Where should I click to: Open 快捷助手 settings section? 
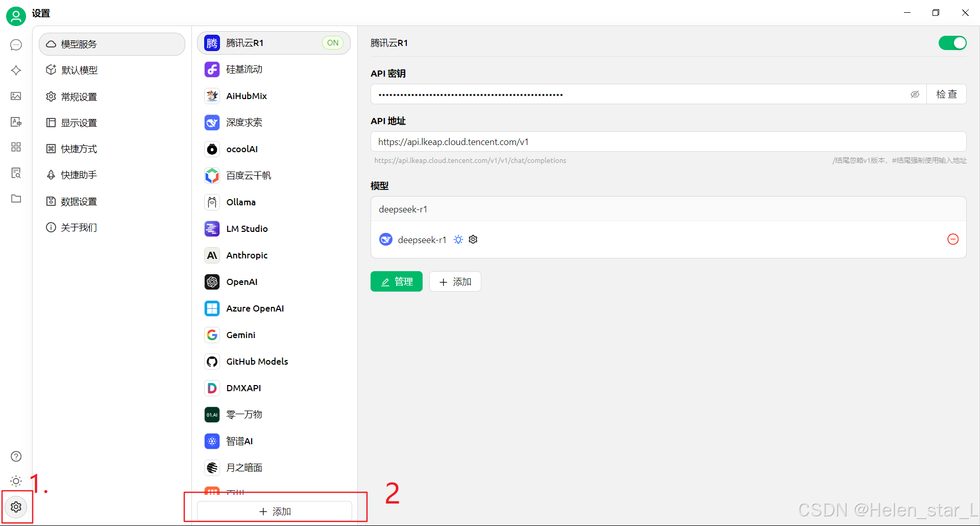point(112,175)
